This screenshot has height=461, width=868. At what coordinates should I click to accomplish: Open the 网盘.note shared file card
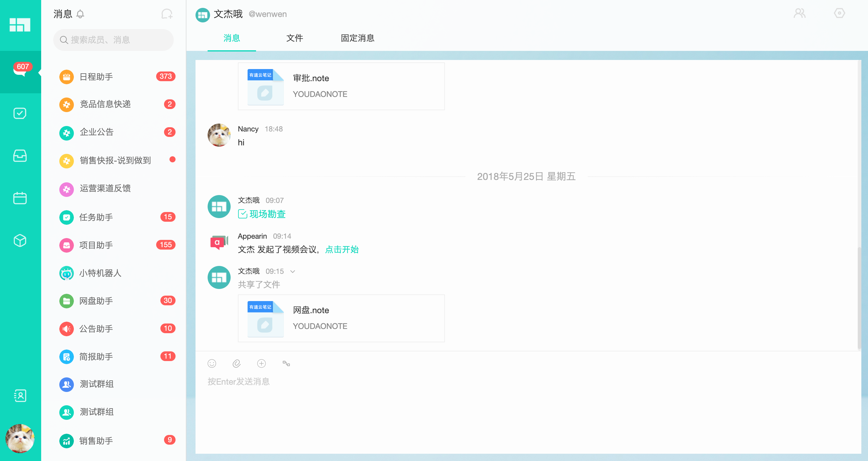341,317
